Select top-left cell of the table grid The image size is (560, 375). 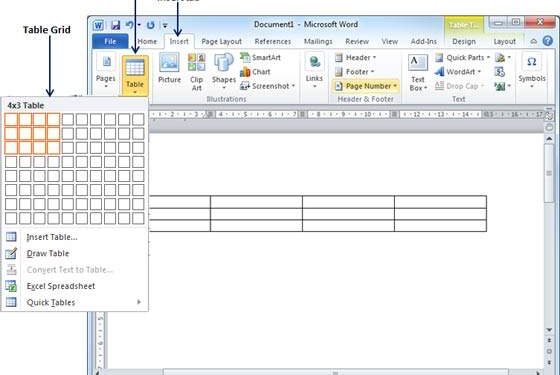point(11,120)
